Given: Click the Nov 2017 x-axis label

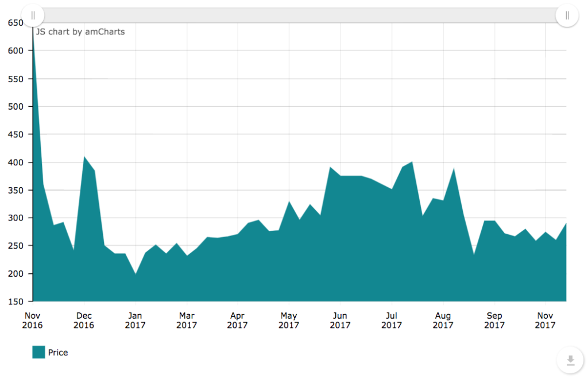Looking at the screenshot, I should pos(545,320).
